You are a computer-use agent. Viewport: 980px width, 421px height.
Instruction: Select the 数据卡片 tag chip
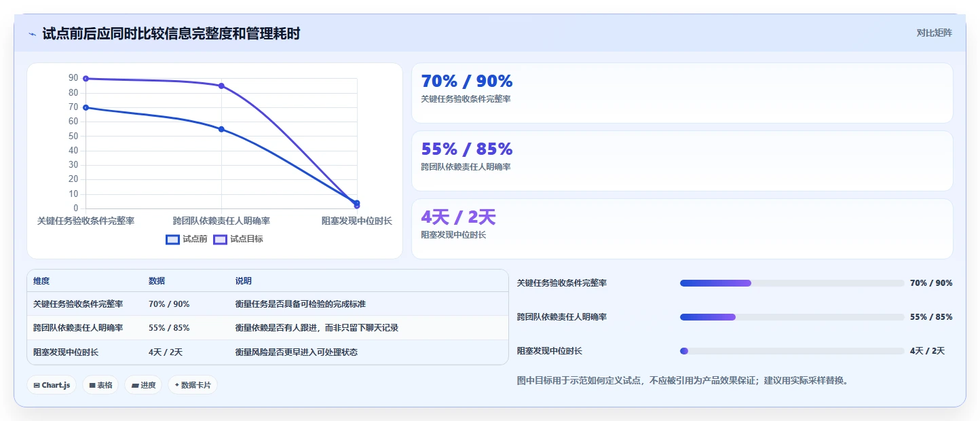(x=193, y=385)
